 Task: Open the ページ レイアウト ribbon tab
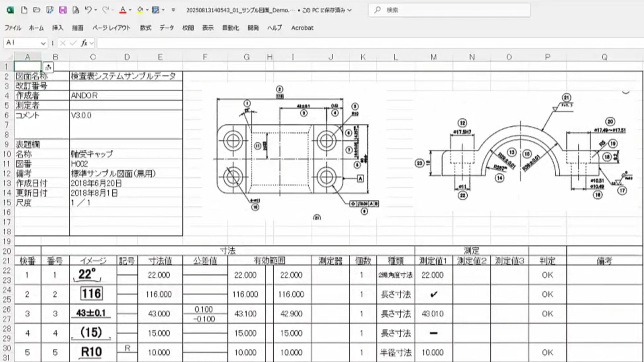(x=111, y=28)
